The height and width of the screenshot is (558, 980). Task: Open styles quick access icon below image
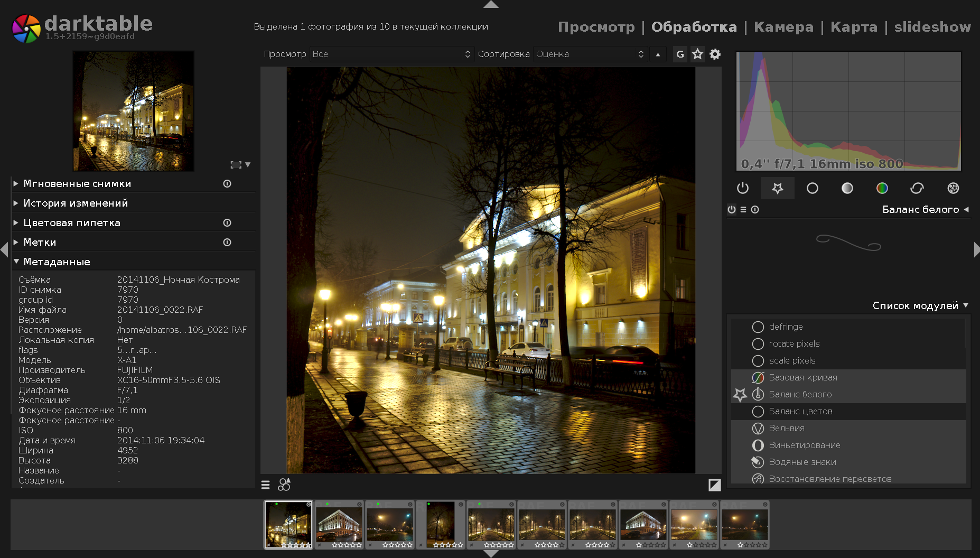tap(284, 485)
